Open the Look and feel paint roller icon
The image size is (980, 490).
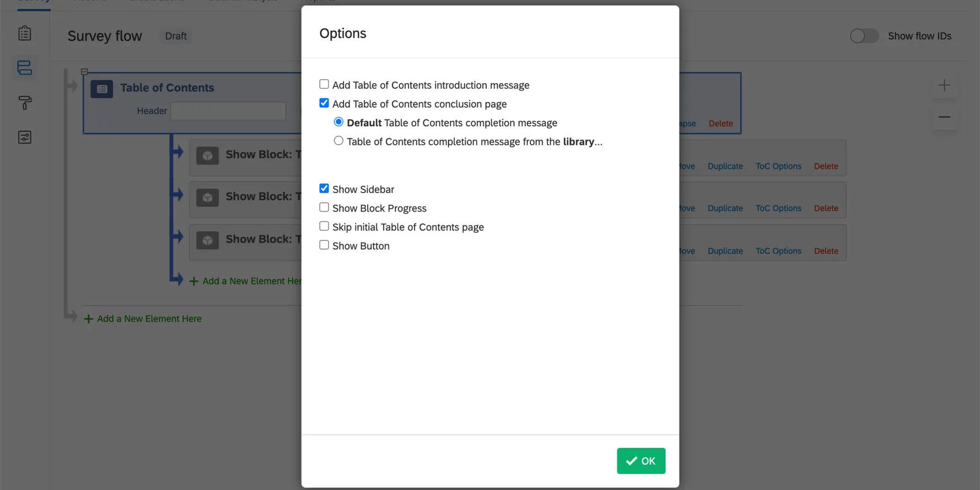[x=25, y=103]
